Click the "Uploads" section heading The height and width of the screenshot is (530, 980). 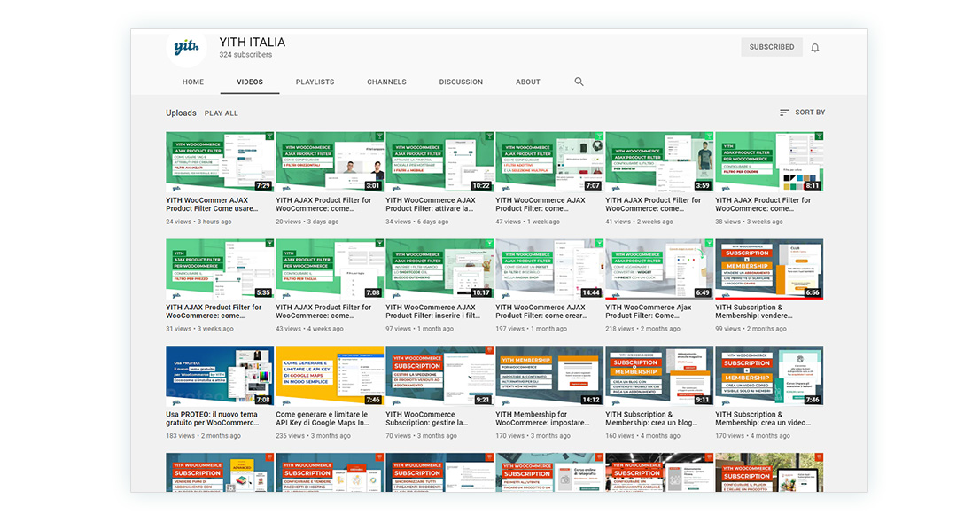[182, 113]
